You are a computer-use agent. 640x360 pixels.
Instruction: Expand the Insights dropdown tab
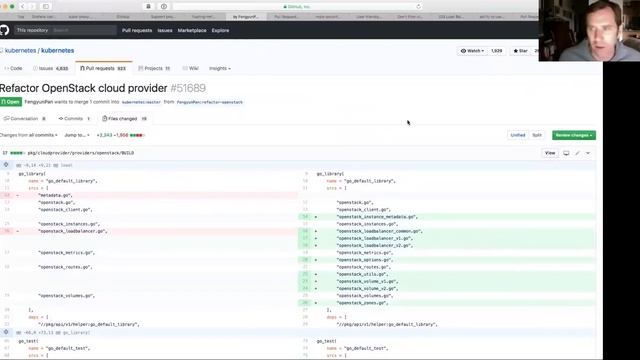point(220,69)
